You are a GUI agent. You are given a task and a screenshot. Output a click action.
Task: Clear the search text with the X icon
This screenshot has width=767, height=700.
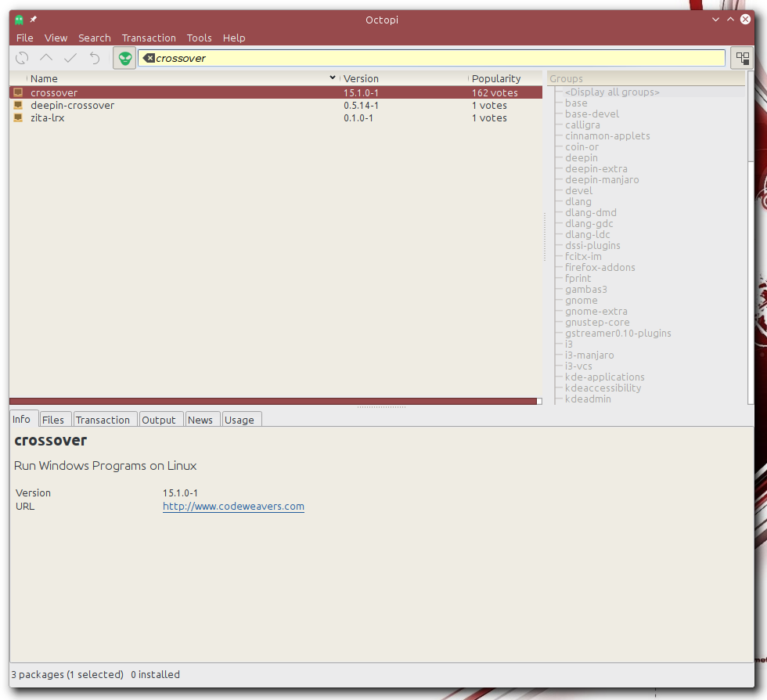tap(149, 58)
